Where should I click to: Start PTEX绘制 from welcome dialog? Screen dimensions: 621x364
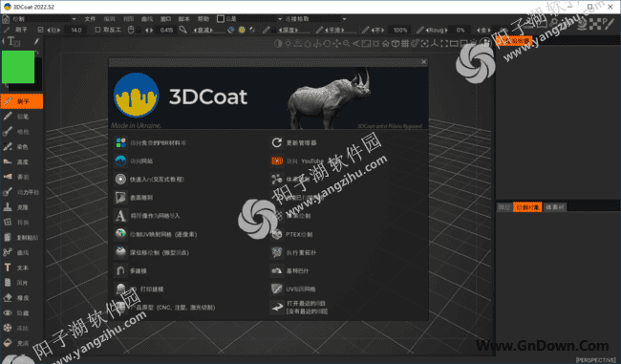tap(299, 234)
